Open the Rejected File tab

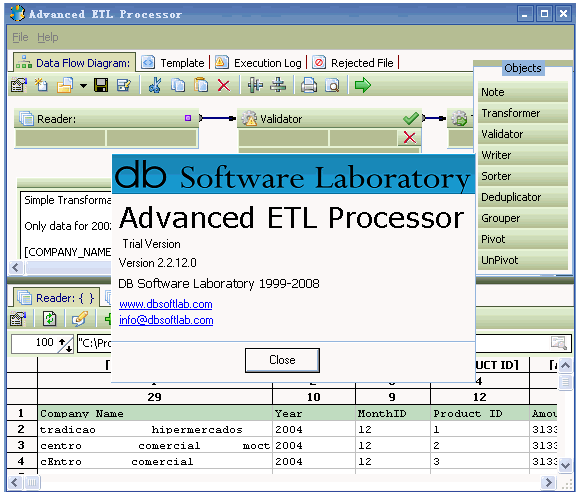coord(354,63)
